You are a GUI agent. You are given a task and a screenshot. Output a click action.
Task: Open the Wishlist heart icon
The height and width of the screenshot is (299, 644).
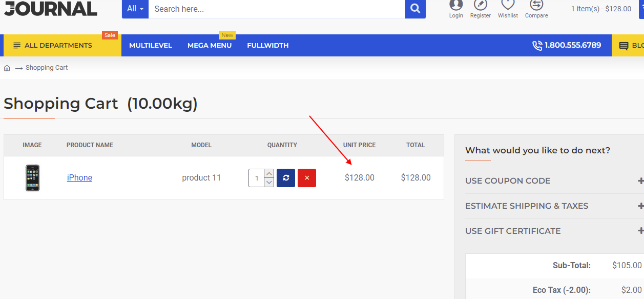click(508, 5)
